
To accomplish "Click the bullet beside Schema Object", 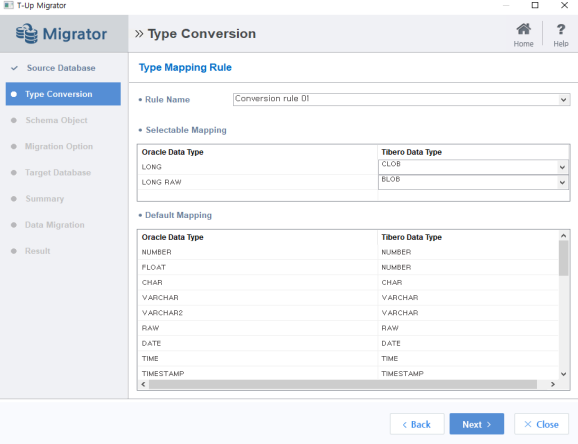I will (14, 120).
